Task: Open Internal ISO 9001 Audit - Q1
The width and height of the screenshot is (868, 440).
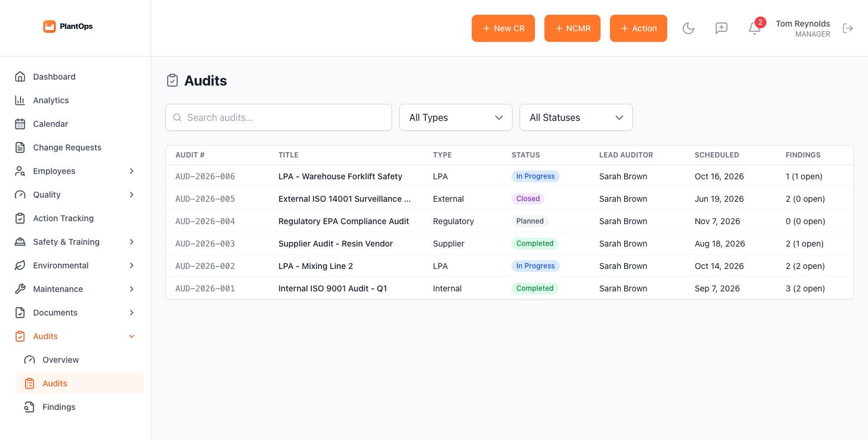Action: click(332, 288)
